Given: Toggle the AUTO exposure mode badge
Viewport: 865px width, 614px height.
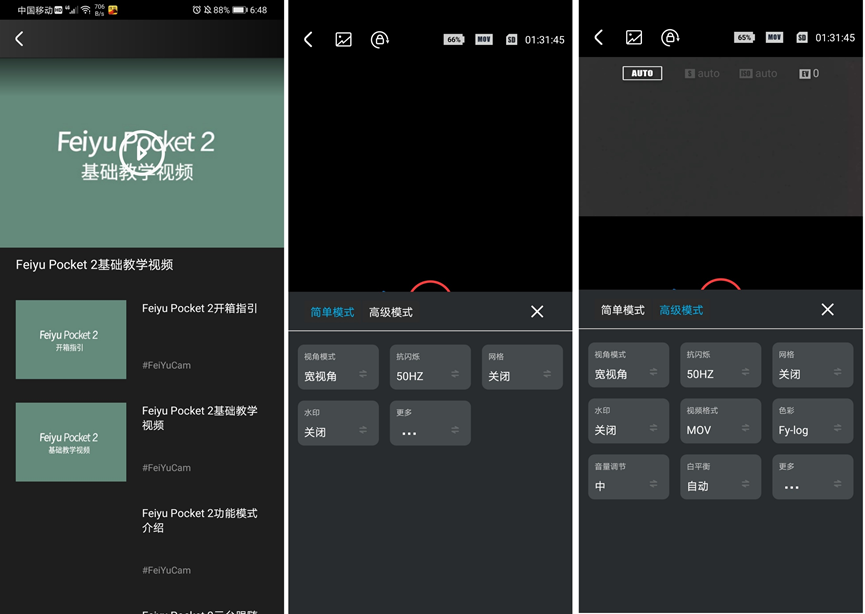Looking at the screenshot, I should (x=642, y=73).
